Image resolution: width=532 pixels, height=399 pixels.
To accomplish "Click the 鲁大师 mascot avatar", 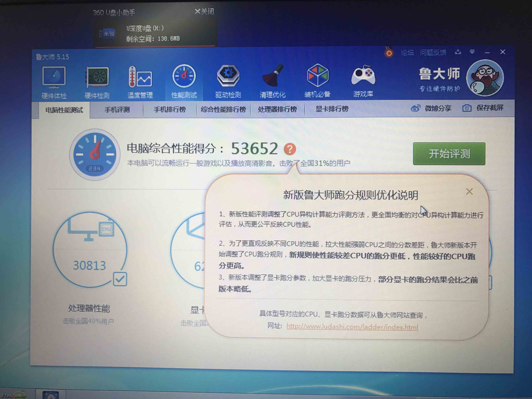I will (x=485, y=78).
